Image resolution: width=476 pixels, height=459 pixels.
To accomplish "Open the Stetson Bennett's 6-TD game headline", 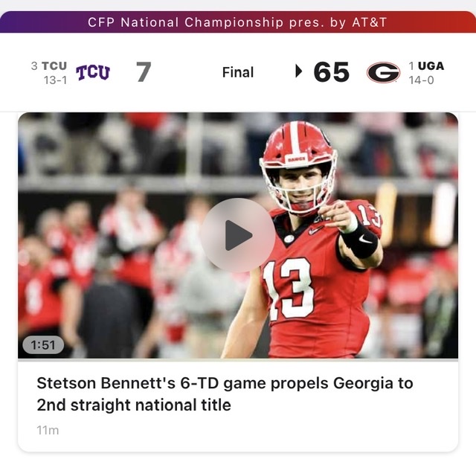I will point(225,394).
